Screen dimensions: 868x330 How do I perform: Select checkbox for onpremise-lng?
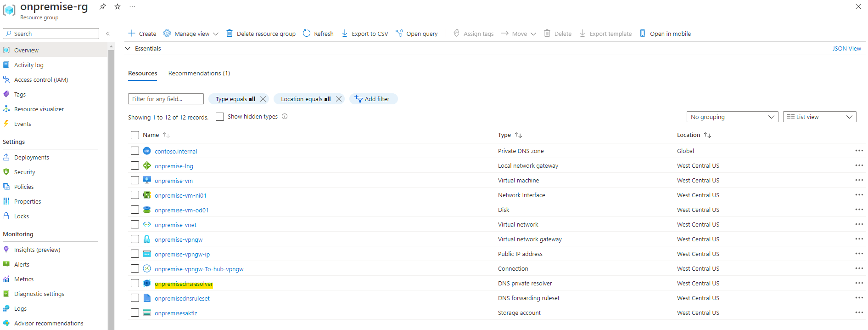[135, 165]
